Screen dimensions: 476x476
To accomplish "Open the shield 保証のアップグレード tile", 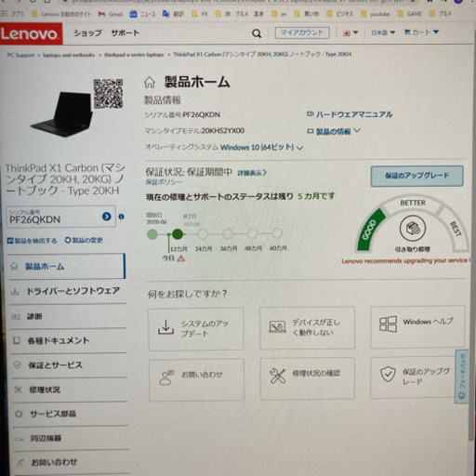I will click(x=414, y=377).
